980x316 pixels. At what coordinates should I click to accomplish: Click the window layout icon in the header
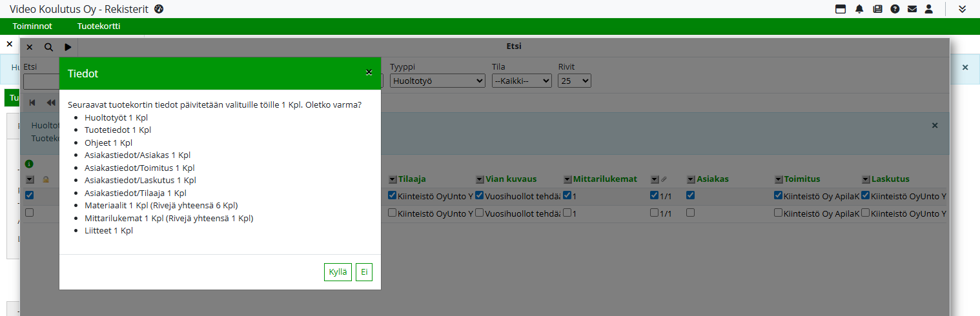click(841, 9)
